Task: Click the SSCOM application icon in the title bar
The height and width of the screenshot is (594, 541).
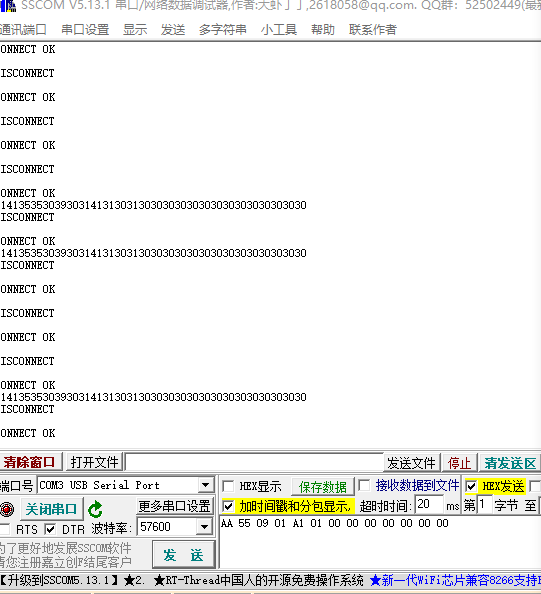Action: [8, 5]
